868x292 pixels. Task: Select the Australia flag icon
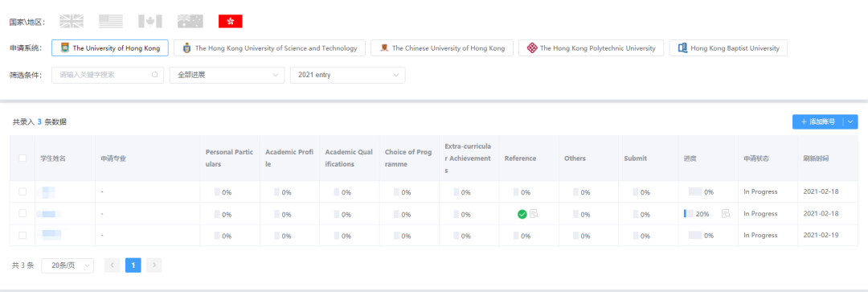click(x=190, y=22)
